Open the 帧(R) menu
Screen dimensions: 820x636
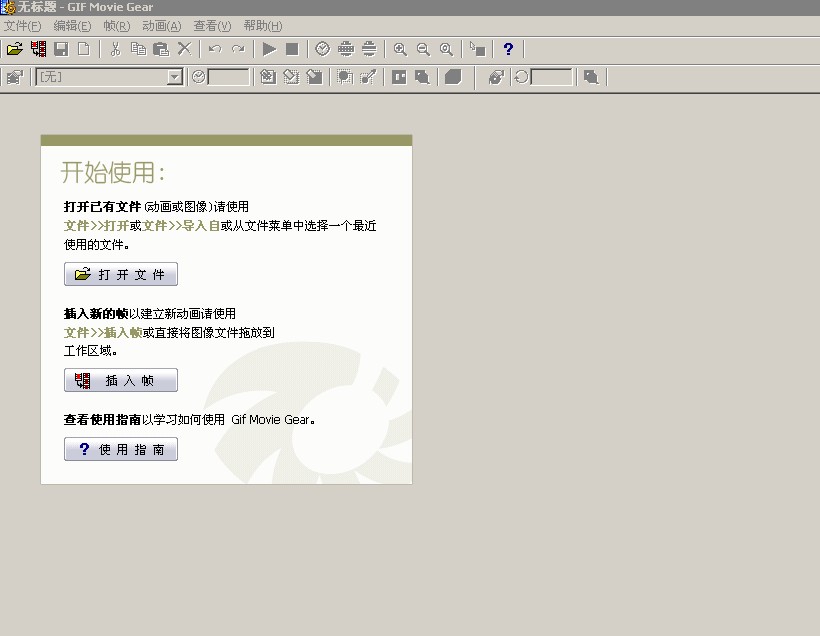click(x=117, y=26)
